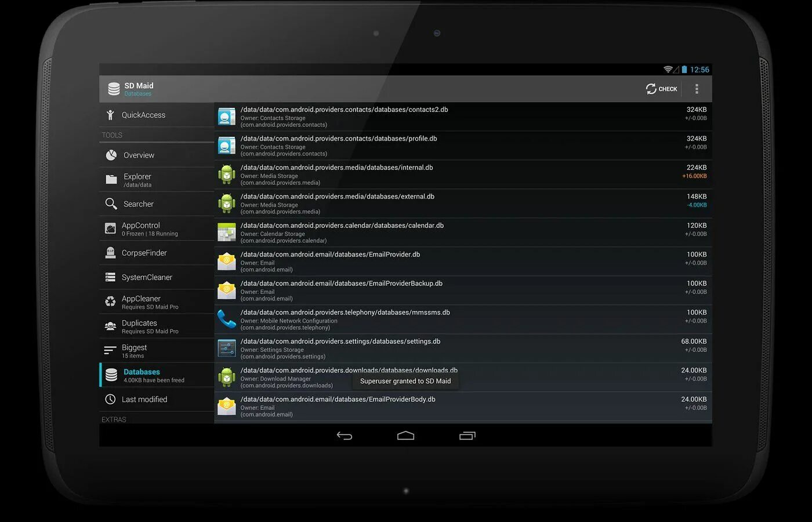Select the mmssms.db telephony row
The height and width of the screenshot is (522, 812).
coord(463,320)
